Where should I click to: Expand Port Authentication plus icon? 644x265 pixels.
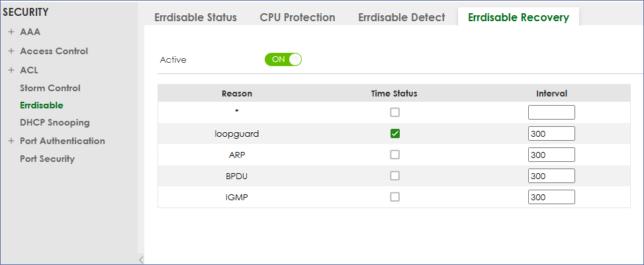(x=11, y=141)
